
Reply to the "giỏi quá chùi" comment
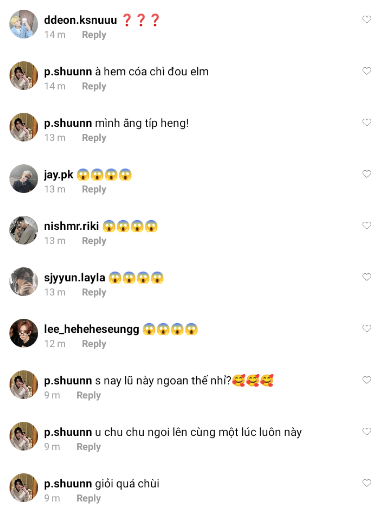coord(89,498)
